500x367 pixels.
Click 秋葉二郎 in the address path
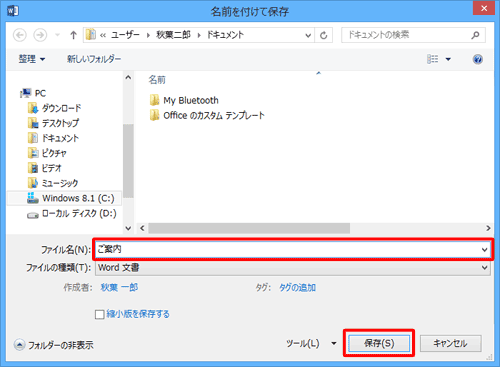(173, 35)
